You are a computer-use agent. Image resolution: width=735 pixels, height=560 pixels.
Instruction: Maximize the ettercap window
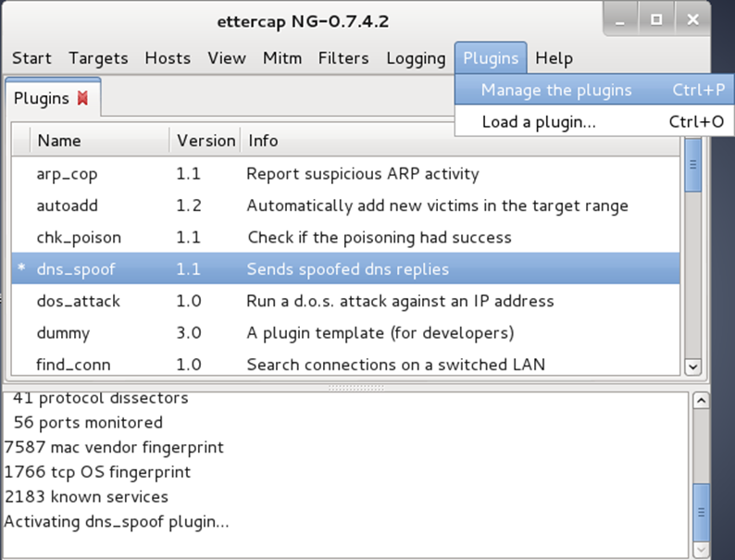(656, 19)
